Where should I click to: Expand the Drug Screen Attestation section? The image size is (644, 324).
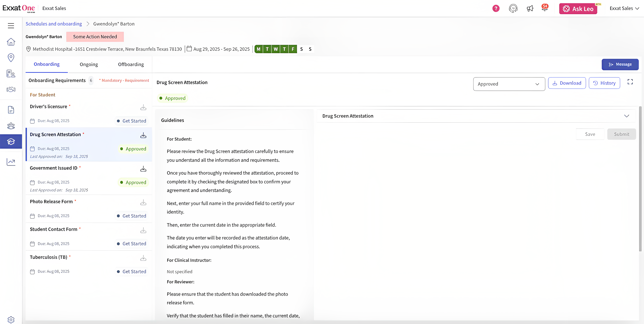click(x=626, y=116)
